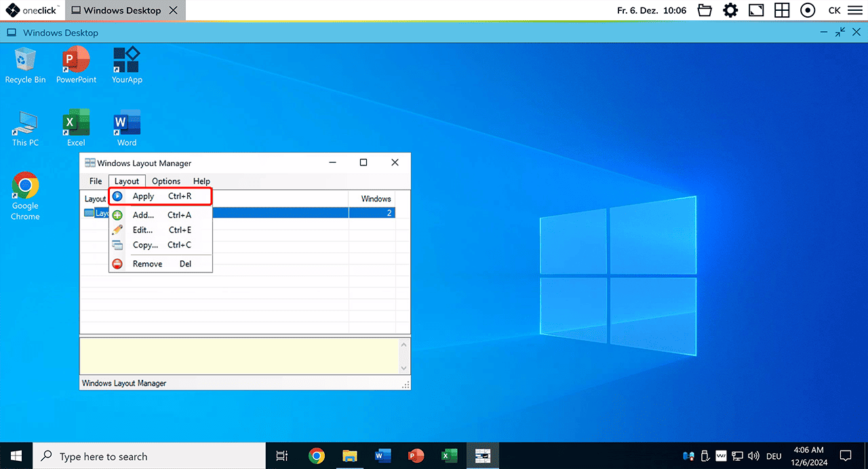868x469 pixels.
Task: Open oneclick settings gear icon
Action: (x=730, y=10)
